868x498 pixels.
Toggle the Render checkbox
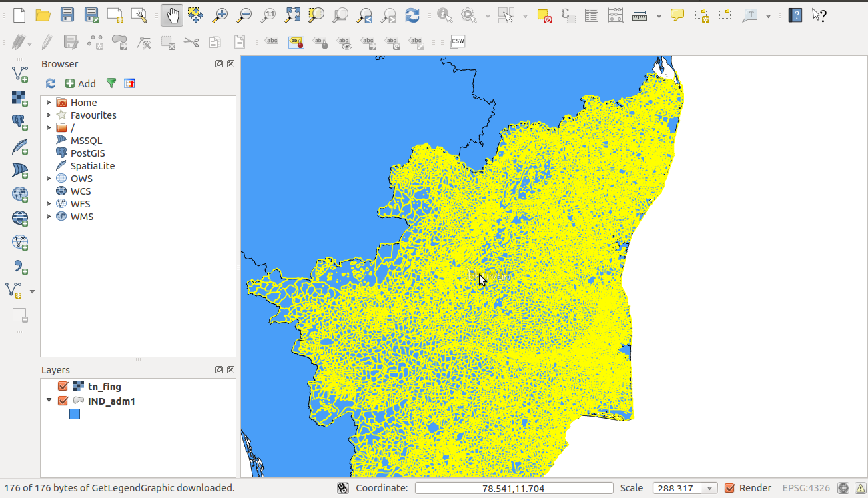(730, 488)
